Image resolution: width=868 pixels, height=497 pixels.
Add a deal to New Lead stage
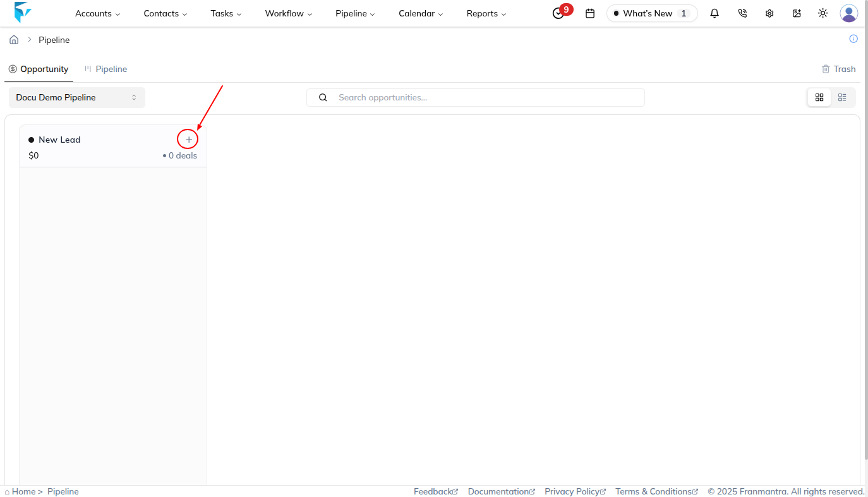188,140
